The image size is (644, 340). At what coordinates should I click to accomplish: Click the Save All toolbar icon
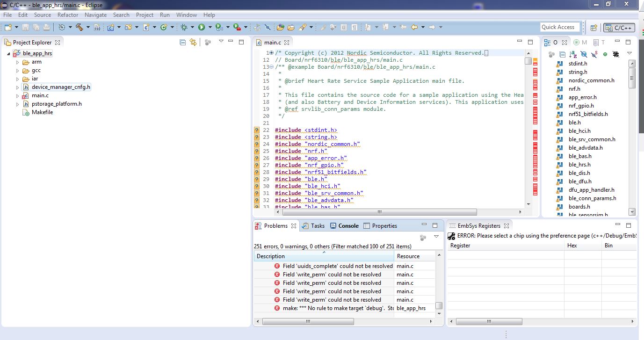(x=36, y=27)
